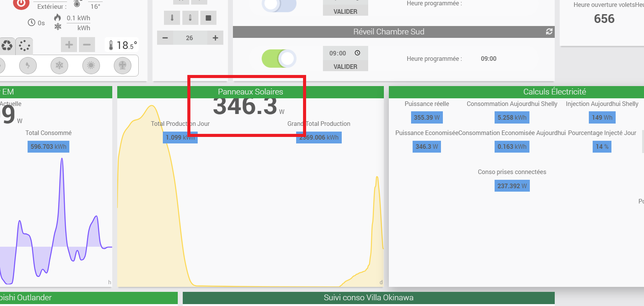Open the dotted circle spinner tab
644x306 pixels.
(x=24, y=46)
